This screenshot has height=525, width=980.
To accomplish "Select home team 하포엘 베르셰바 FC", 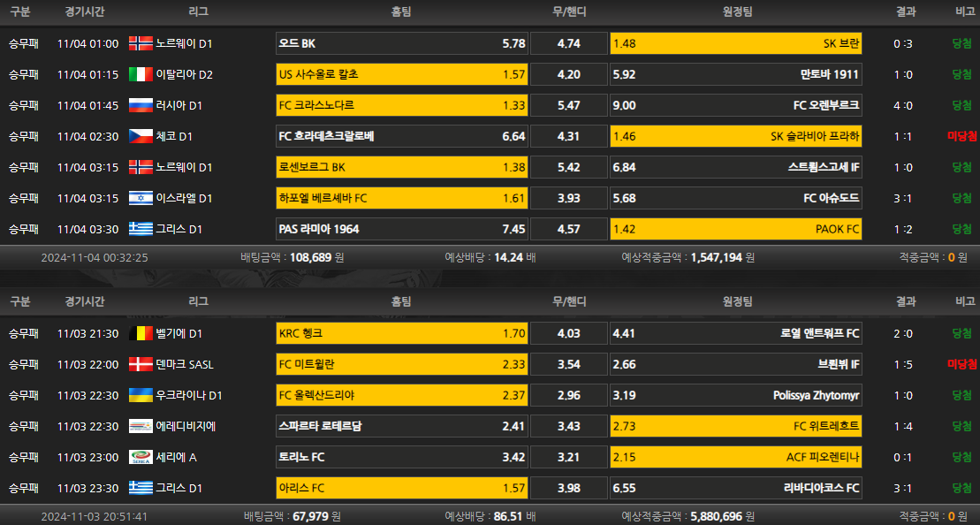I will 402,198.
